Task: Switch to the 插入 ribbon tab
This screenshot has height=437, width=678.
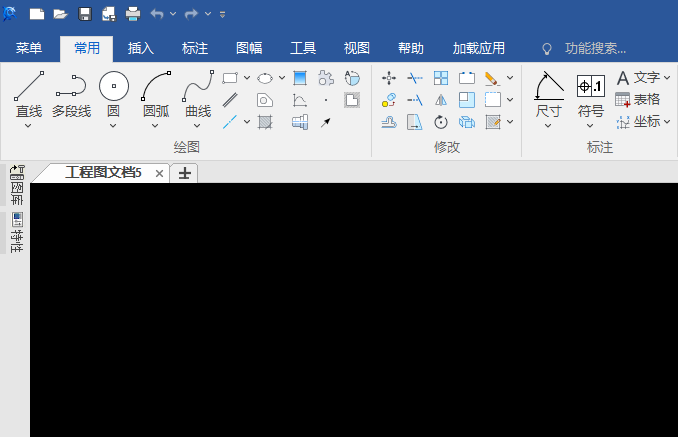Action: coord(141,48)
